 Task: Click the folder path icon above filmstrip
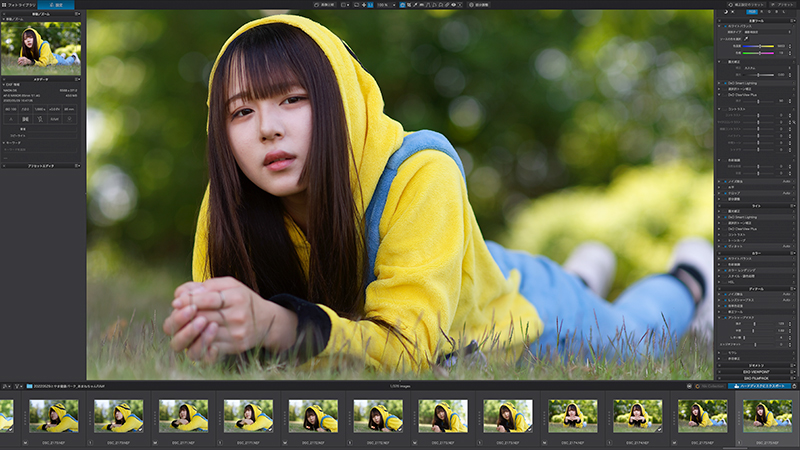pyautogui.click(x=30, y=386)
